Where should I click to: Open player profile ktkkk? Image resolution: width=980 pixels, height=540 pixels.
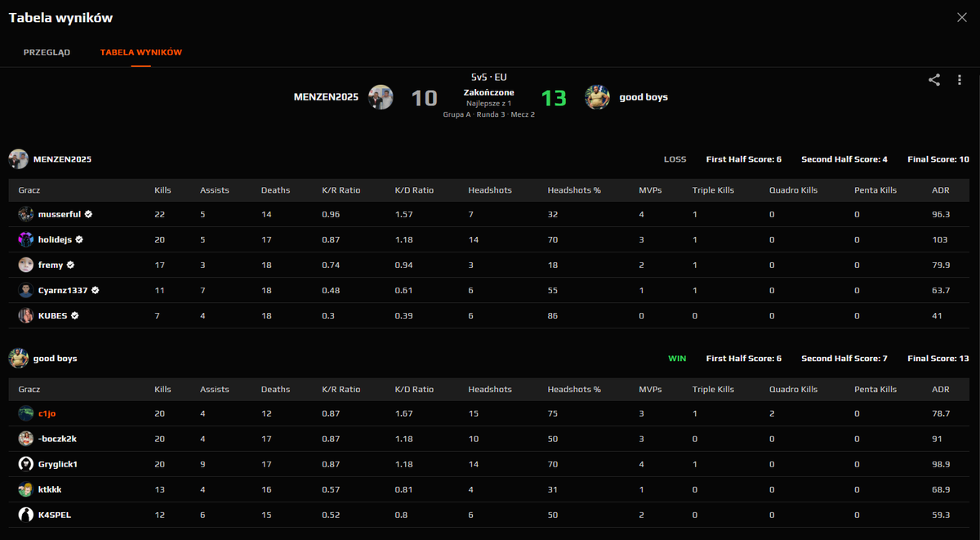[x=50, y=489]
